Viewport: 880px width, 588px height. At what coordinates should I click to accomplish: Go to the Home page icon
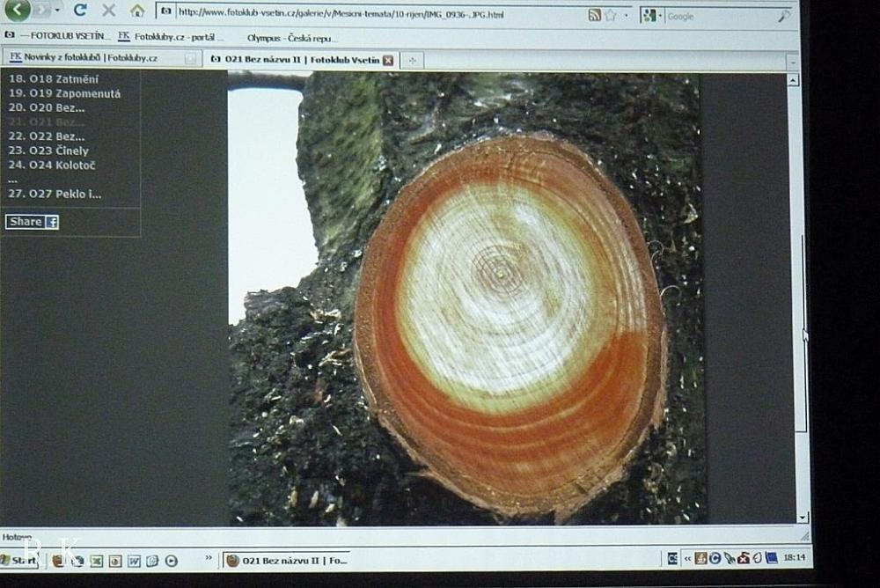[137, 11]
